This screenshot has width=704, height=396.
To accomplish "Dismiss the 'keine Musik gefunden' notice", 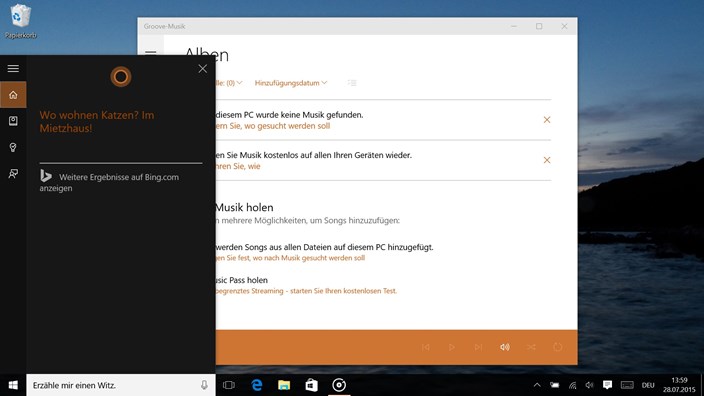I will [547, 120].
